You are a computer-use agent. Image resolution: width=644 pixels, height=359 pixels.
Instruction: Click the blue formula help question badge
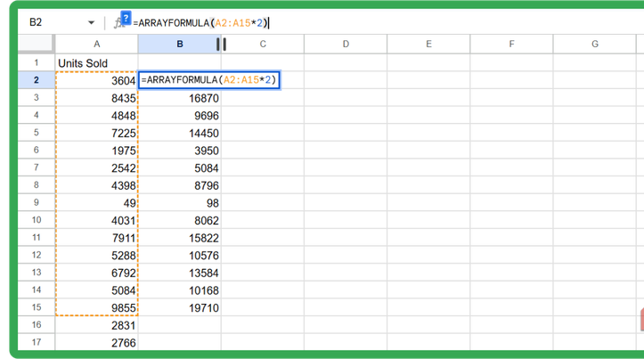click(x=126, y=18)
